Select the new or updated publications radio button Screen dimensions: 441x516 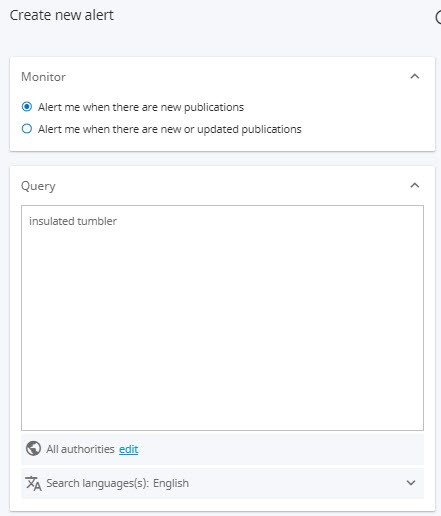pyautogui.click(x=27, y=129)
